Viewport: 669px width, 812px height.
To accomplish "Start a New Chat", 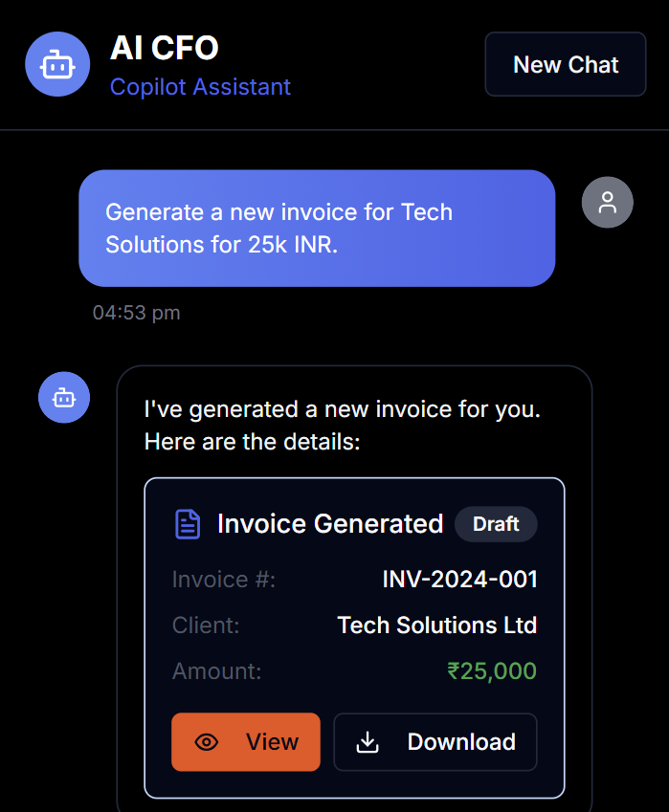I will (566, 65).
